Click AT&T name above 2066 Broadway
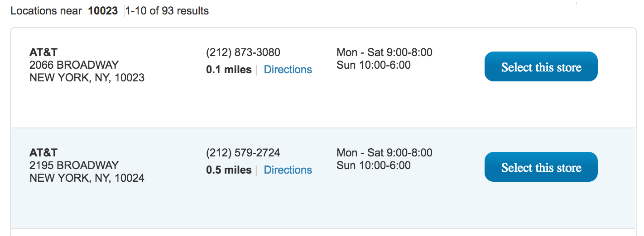Viewport: 644px width, 236px height. click(x=43, y=52)
